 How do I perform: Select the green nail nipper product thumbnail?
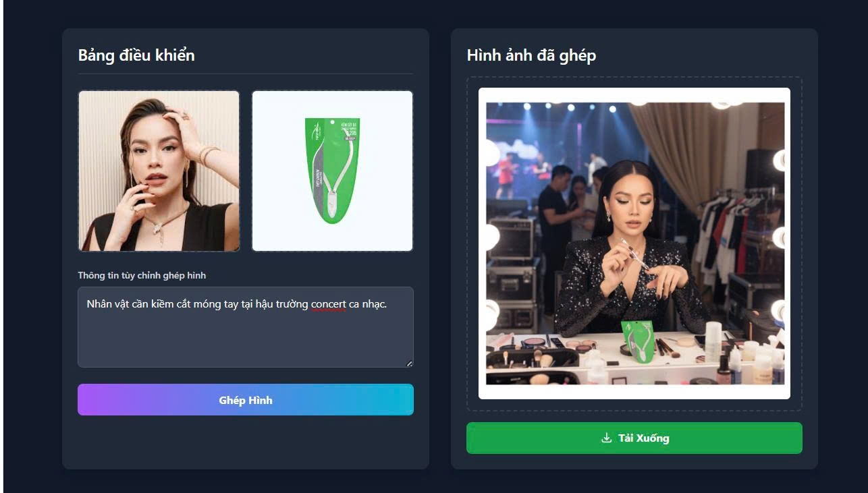pyautogui.click(x=332, y=171)
